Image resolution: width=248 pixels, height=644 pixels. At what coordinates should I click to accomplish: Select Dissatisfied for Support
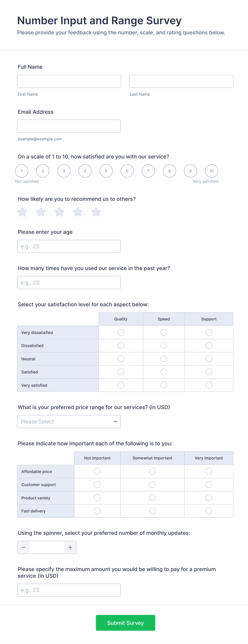coord(209,345)
